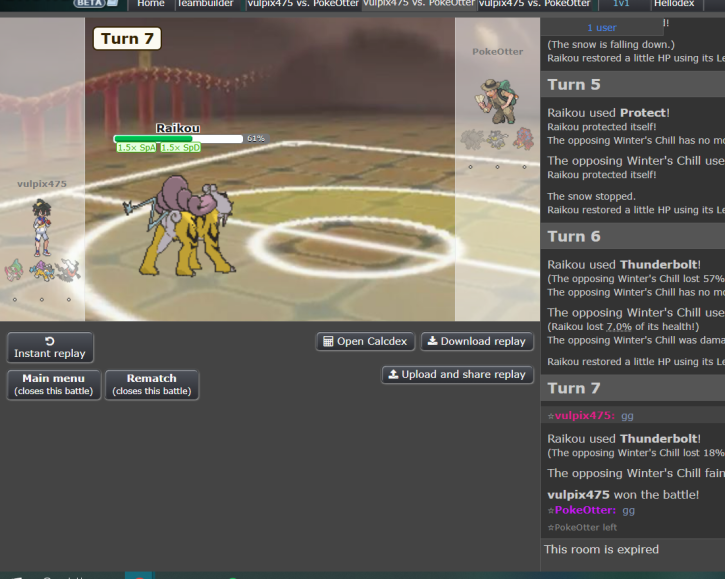Upload and share replay
This screenshot has width=725, height=579.
tap(458, 375)
